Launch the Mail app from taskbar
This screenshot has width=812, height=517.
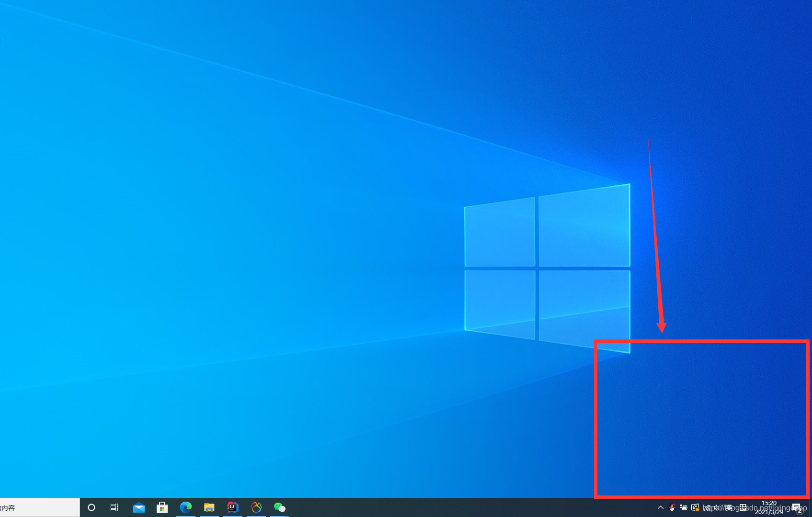point(139,507)
